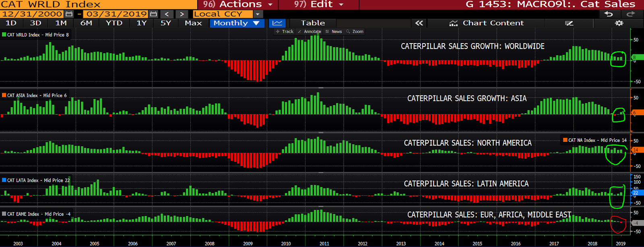Viewport: 644px width, 247px height.
Task: Go to previous date range arrow
Action: click(x=167, y=14)
